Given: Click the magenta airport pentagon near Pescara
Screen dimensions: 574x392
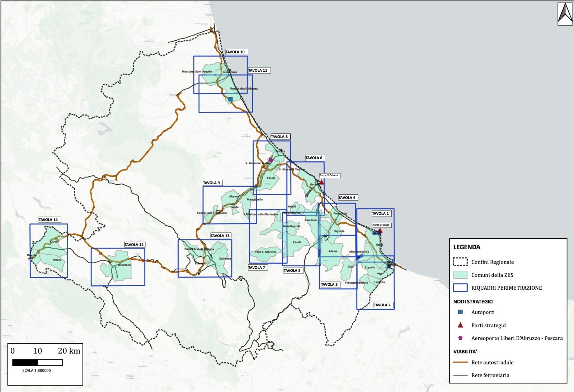Looking at the screenshot, I should coord(271,160).
